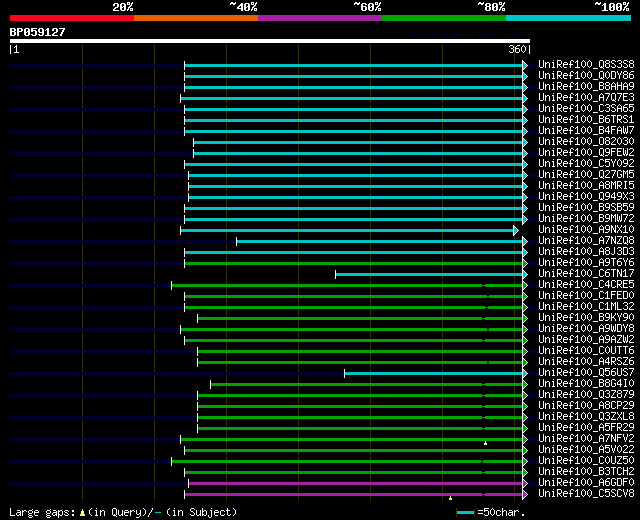This screenshot has height=520, width=640.
Task: Click the cyan ~100% identity legend segment
Action: [x=569, y=18]
